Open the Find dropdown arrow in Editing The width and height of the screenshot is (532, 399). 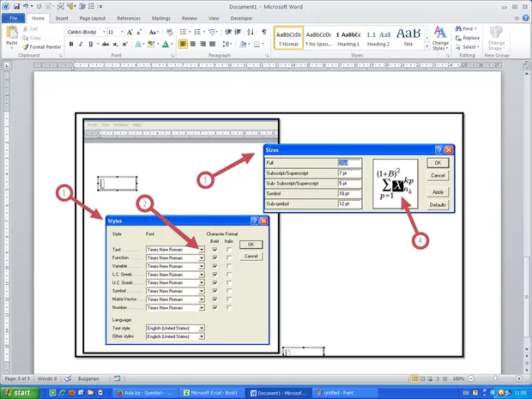pyautogui.click(x=475, y=28)
